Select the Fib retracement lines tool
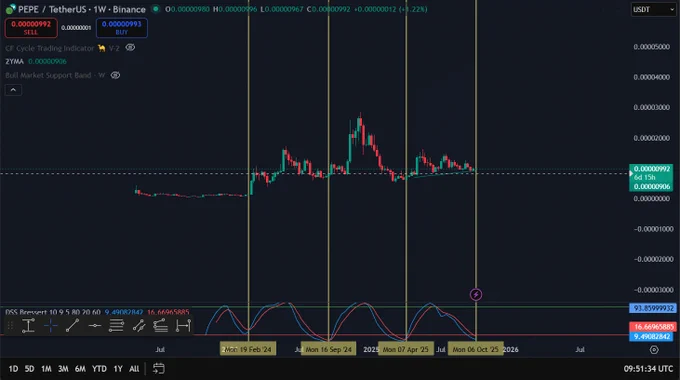 116,325
